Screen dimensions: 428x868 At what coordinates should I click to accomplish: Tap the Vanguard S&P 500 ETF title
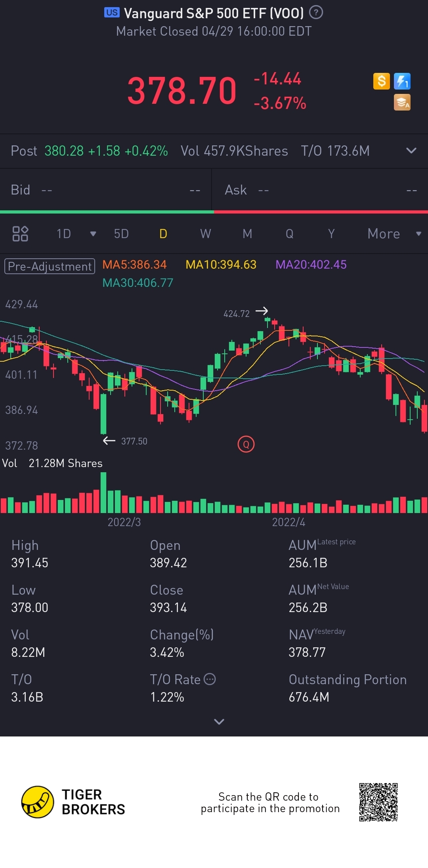[214, 13]
